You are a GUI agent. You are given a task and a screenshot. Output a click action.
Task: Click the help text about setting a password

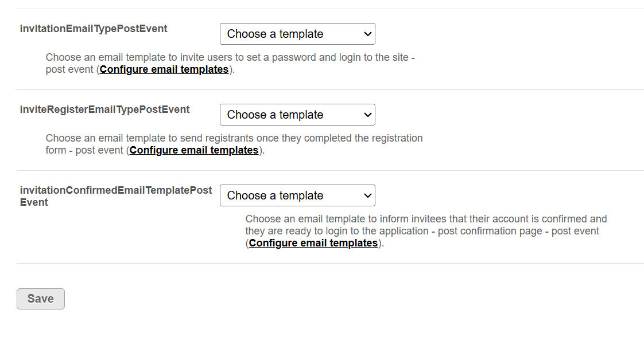(230, 58)
